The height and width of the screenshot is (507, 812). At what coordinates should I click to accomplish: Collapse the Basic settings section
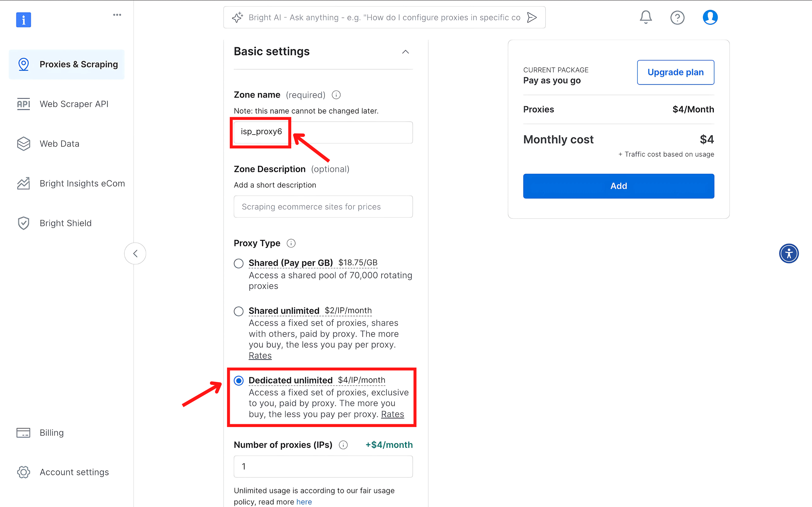(405, 52)
